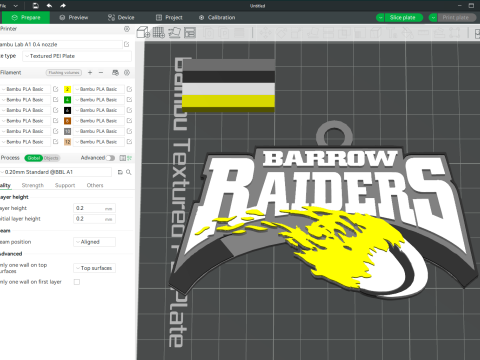The width and height of the screenshot is (480, 360).
Task: Click the brown filament 8 color swatch
Action: coord(67,121)
